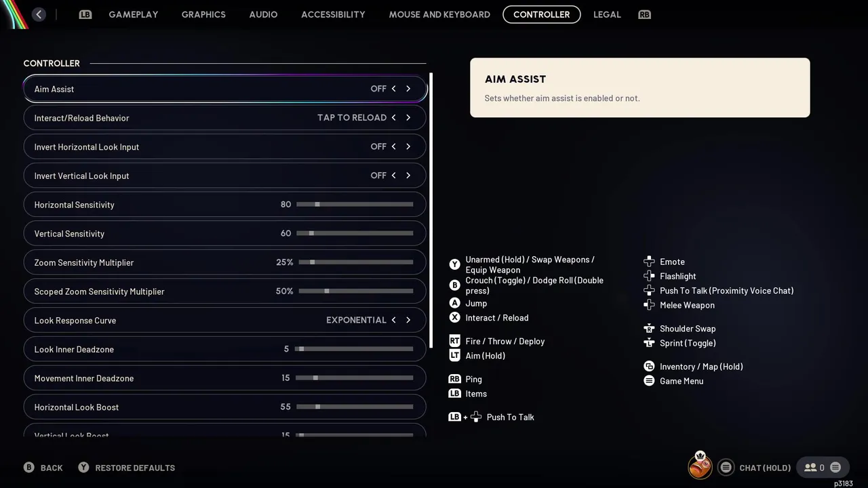Open the party members count icon
868x488 pixels.
click(x=810, y=468)
